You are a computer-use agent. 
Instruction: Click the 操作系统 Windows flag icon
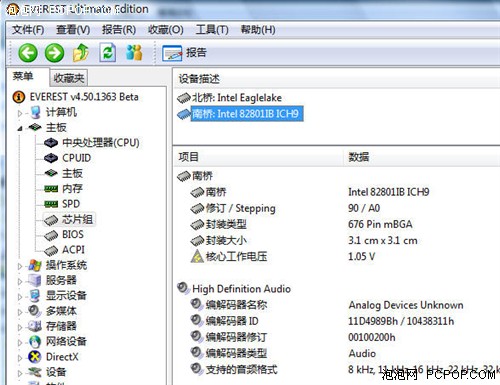tap(35, 265)
